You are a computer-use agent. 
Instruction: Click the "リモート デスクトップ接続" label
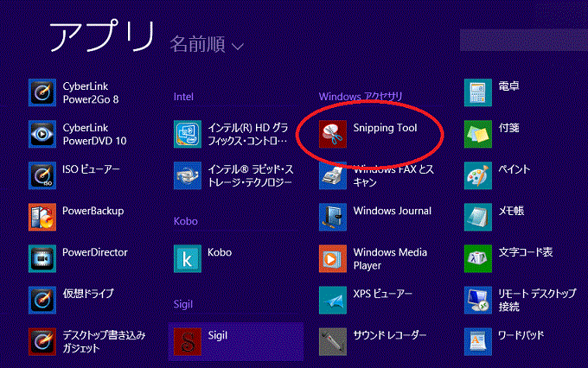(537, 300)
